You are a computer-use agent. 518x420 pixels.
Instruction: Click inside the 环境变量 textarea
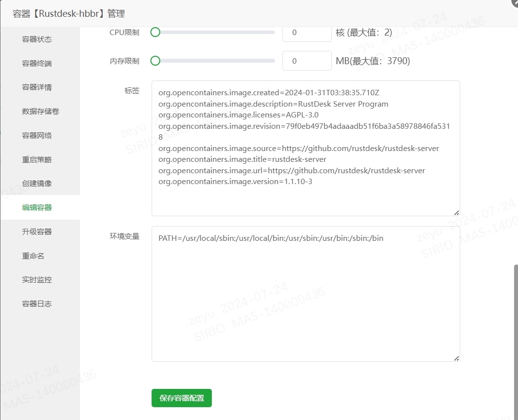point(306,294)
